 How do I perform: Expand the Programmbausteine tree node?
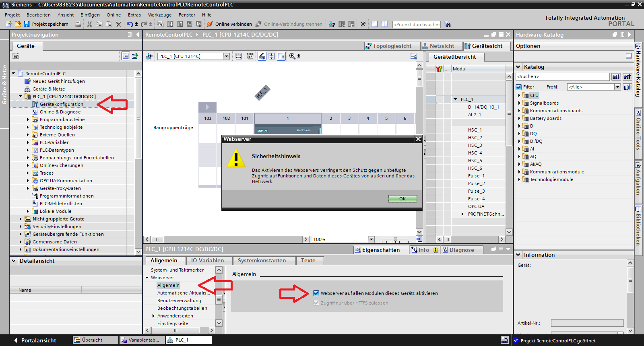28,119
